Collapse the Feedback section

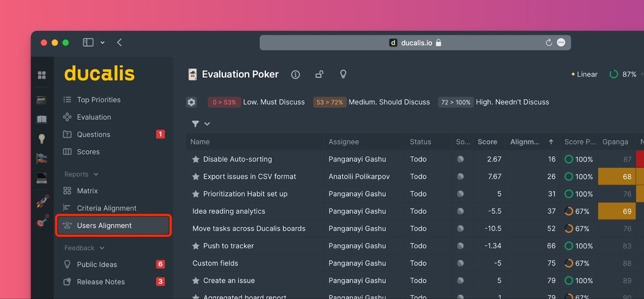pos(84,248)
